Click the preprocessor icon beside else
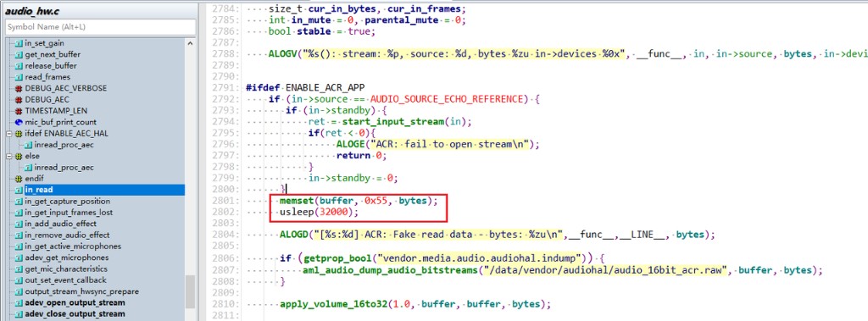Viewport: 868px width, 321px height. point(19,156)
